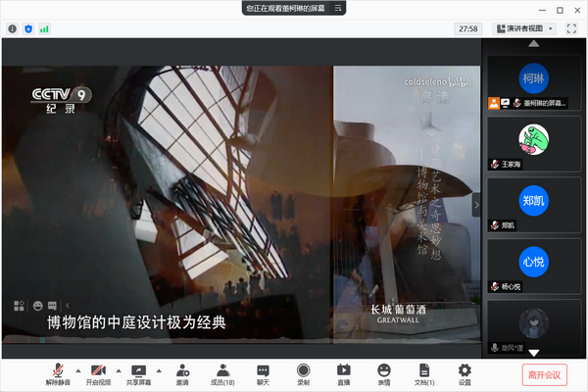The width and height of the screenshot is (588, 392).
Task: Click the blue security shield icon
Action: point(28,28)
